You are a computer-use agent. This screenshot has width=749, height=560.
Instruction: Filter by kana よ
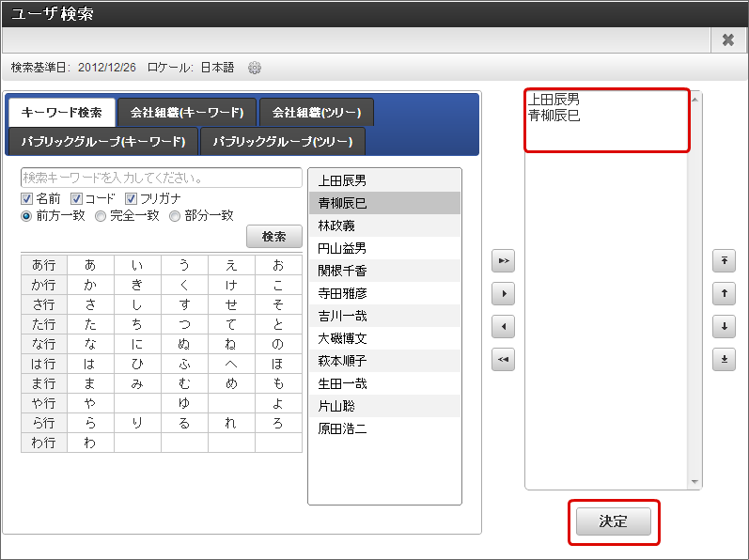click(x=278, y=403)
